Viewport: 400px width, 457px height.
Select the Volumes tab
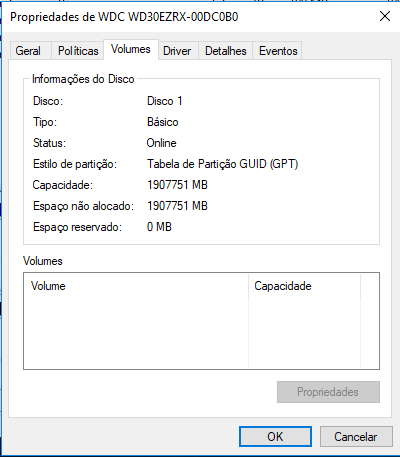click(131, 49)
